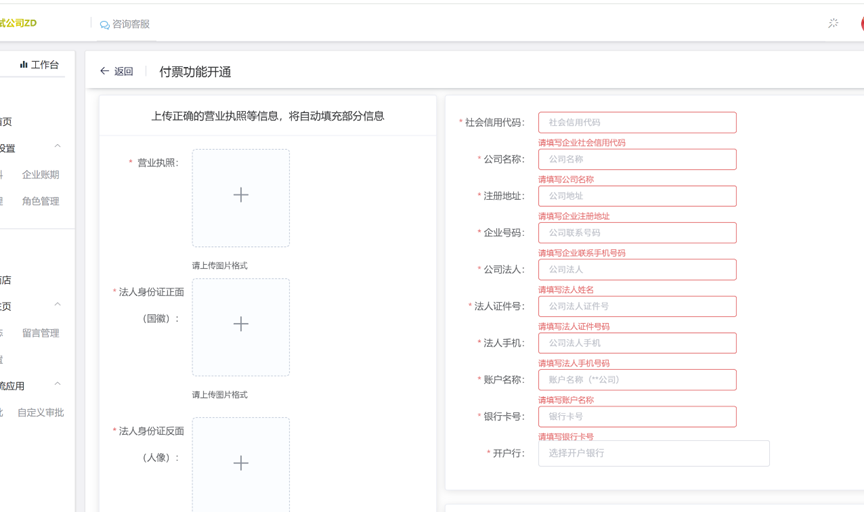Open 自定义审批 in the sidebar
The height and width of the screenshot is (512, 864).
coord(41,412)
